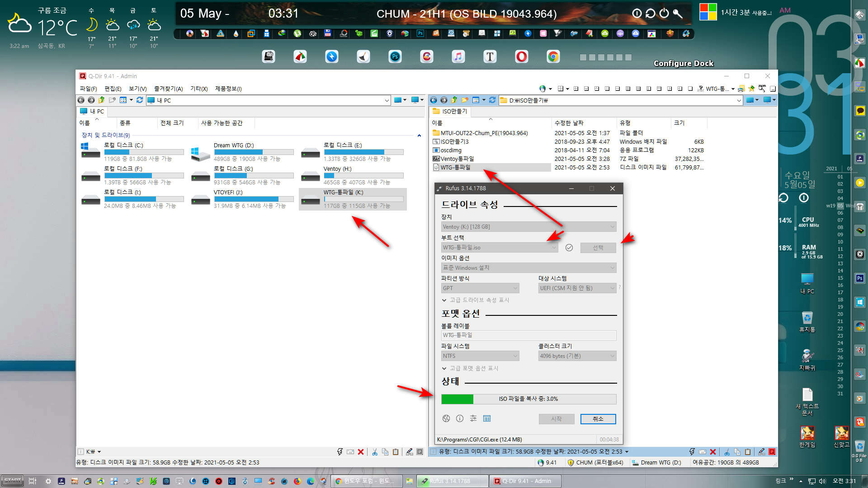
Task: Open the 보기(V) menu
Action: pyautogui.click(x=138, y=89)
